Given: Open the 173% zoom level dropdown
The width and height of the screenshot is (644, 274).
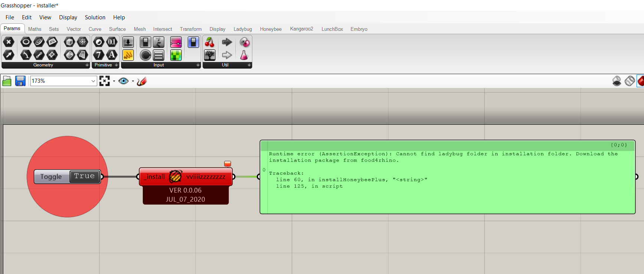Looking at the screenshot, I should (x=63, y=81).
